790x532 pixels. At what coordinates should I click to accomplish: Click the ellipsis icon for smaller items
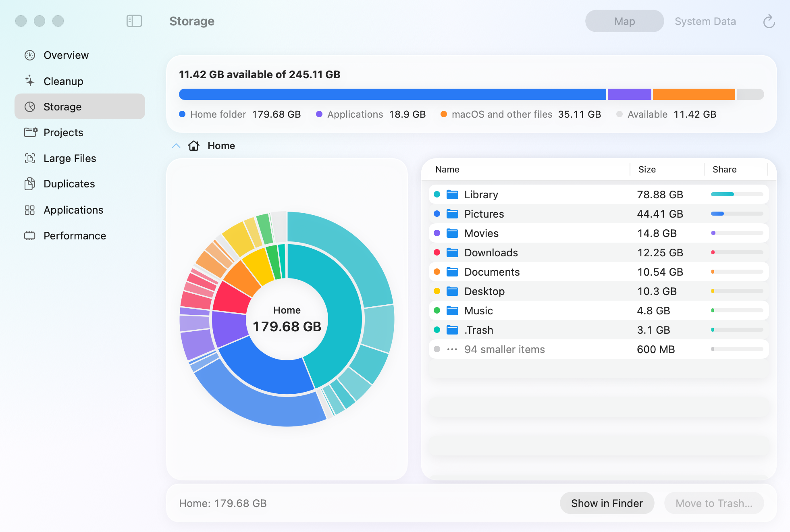point(452,349)
